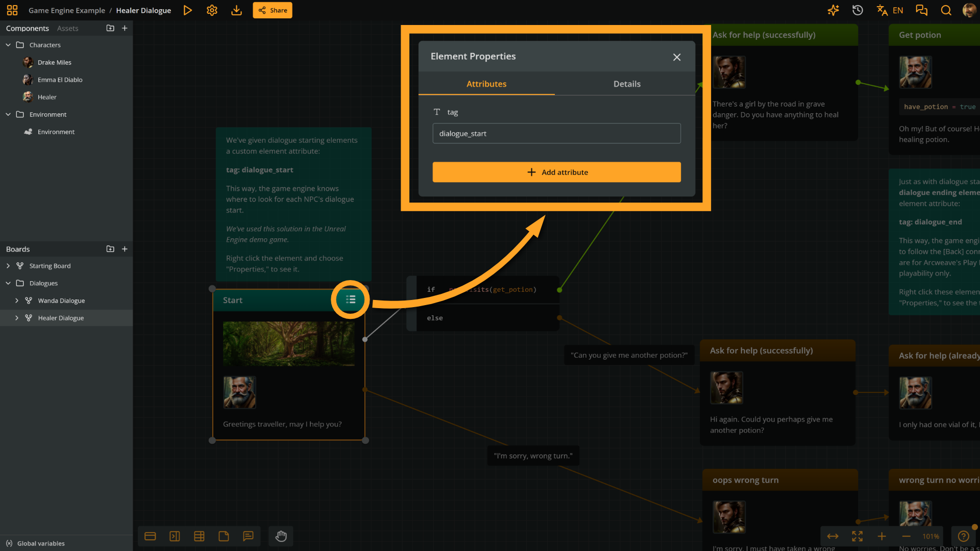Switch to the Assets tab
This screenshot has height=551, width=980.
point(67,29)
